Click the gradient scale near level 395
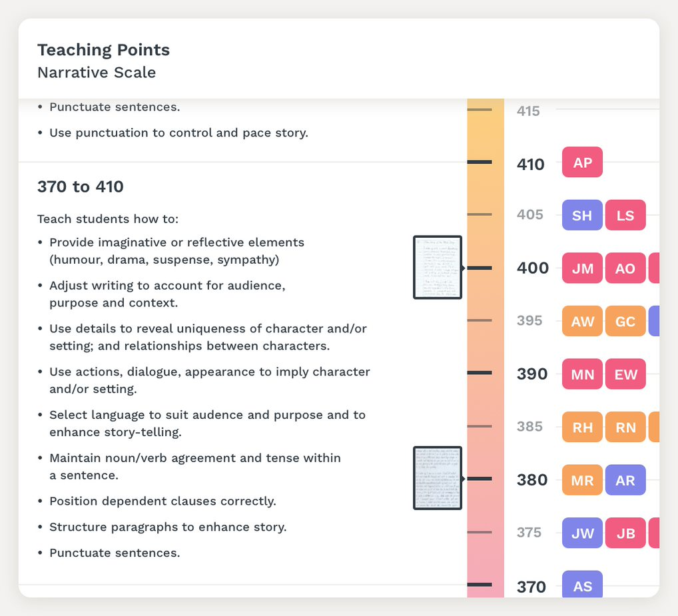This screenshot has width=678, height=616. [486, 321]
